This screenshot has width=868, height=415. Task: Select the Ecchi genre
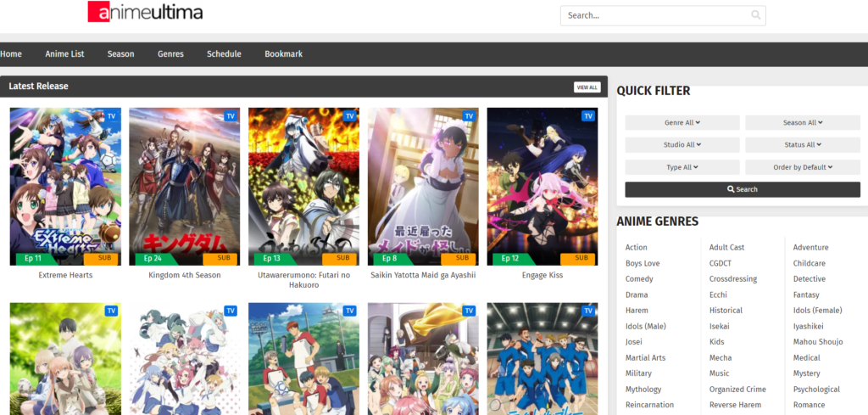(x=718, y=294)
